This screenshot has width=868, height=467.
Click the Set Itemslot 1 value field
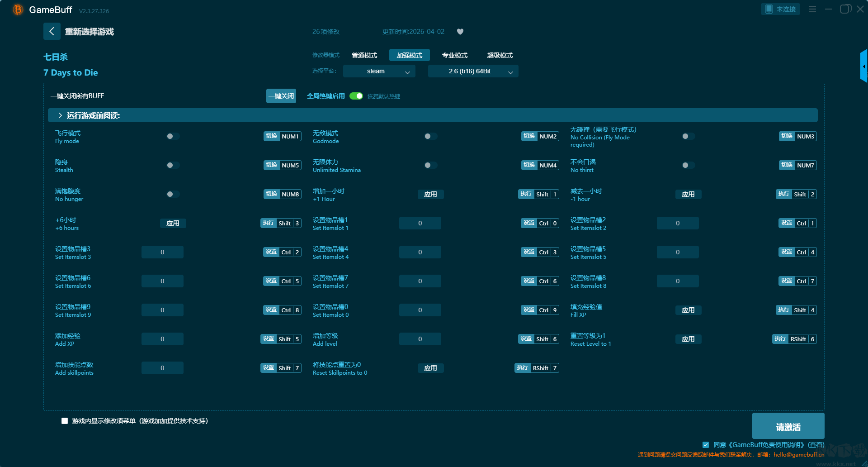pyautogui.click(x=420, y=223)
